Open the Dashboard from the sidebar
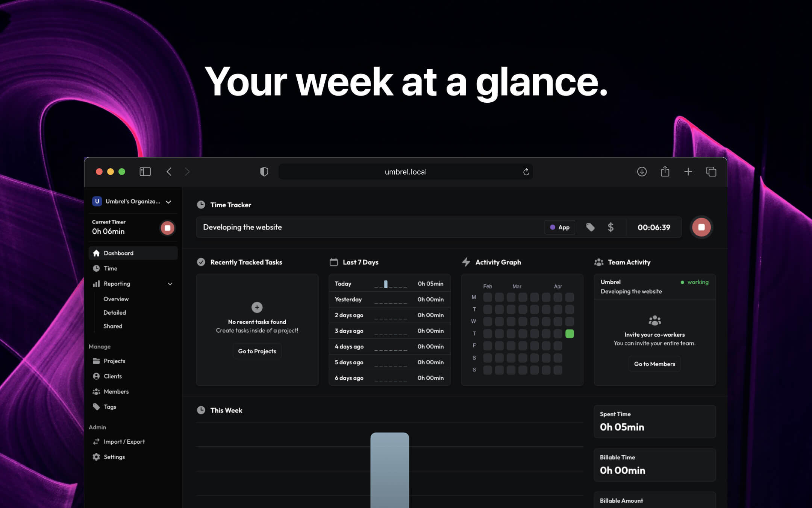 point(118,253)
